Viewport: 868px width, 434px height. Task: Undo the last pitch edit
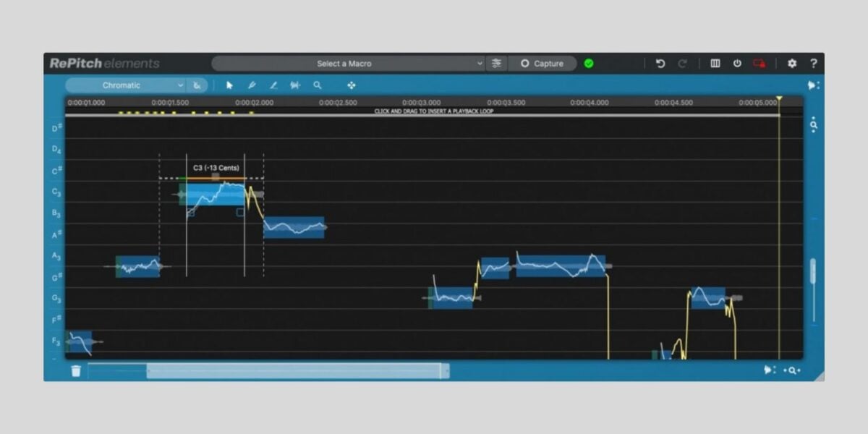pyautogui.click(x=660, y=63)
